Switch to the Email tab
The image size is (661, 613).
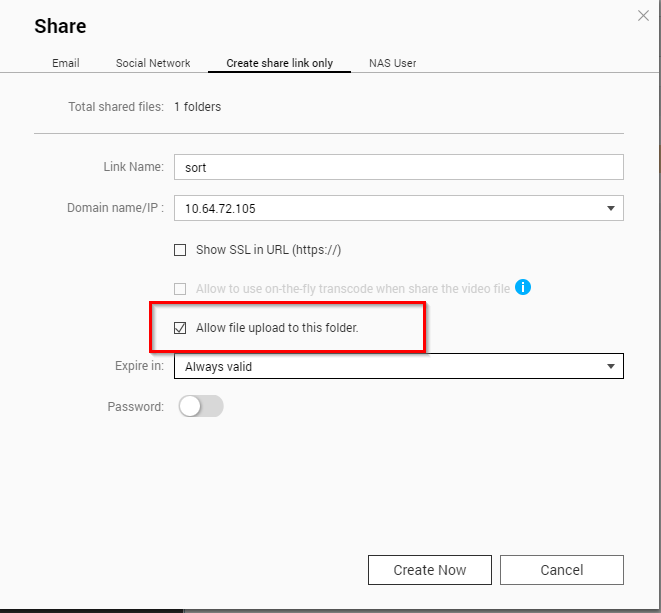click(66, 63)
